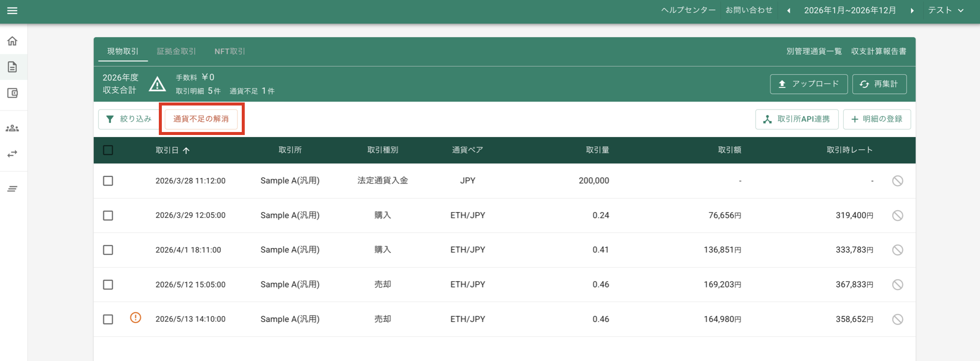Screen dimensions: 980x361
Task: Go to next year with right arrow
Action: (912, 10)
